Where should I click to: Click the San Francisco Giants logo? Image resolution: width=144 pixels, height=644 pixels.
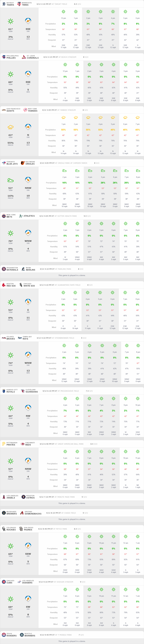point(4,110)
